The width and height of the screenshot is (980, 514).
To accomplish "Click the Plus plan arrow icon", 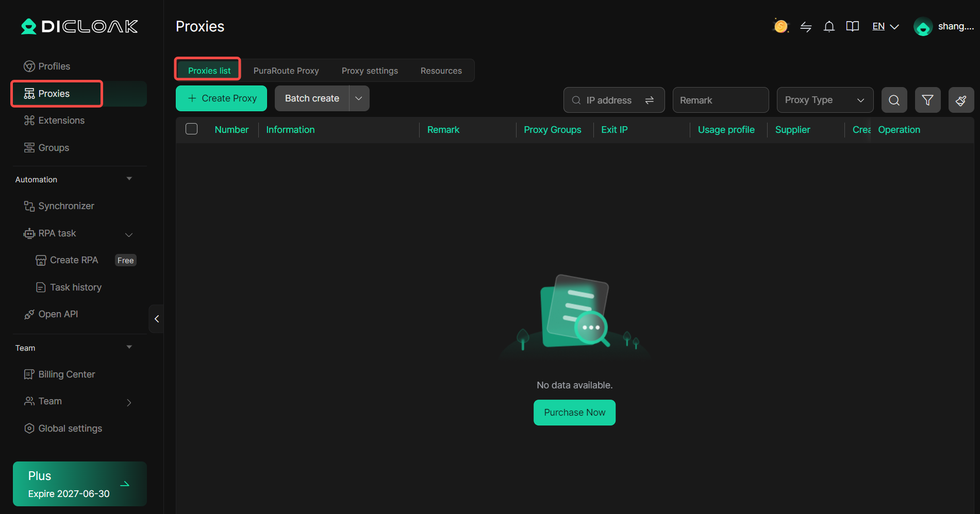I will point(125,484).
